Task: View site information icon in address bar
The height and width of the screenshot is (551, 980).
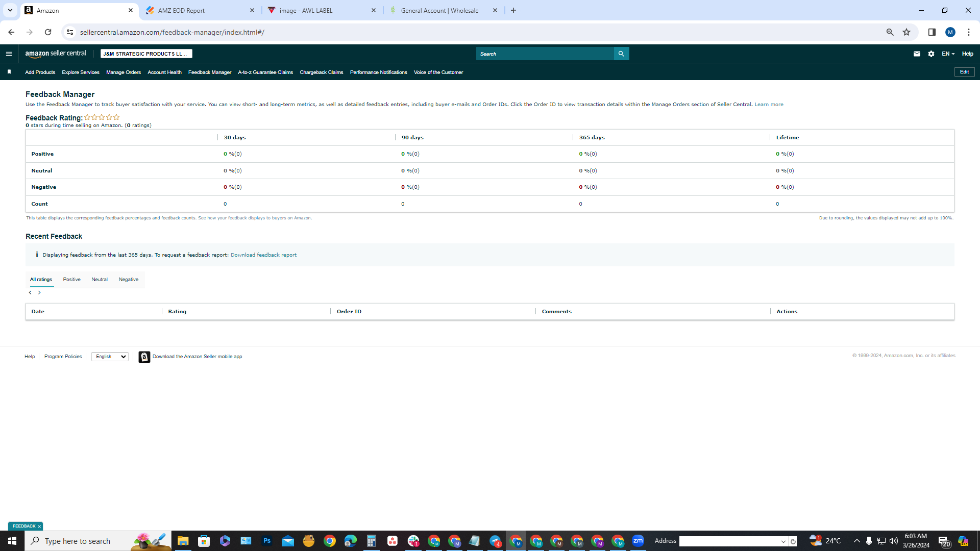Action: (70, 32)
